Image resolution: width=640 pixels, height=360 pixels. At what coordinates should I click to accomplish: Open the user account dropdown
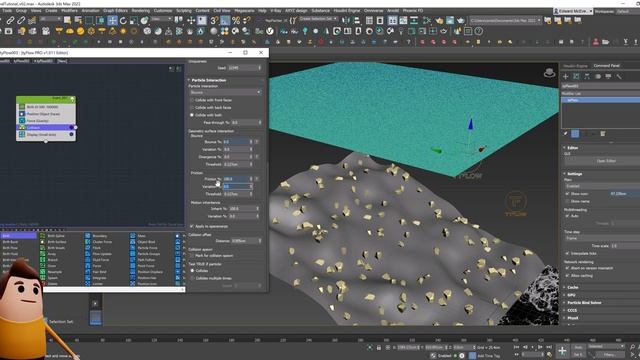[x=573, y=11]
